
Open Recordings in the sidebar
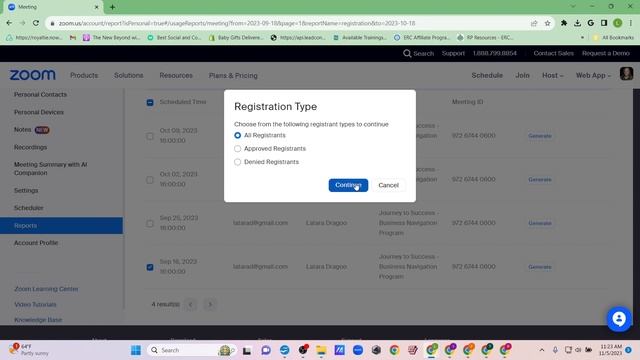[x=30, y=147]
